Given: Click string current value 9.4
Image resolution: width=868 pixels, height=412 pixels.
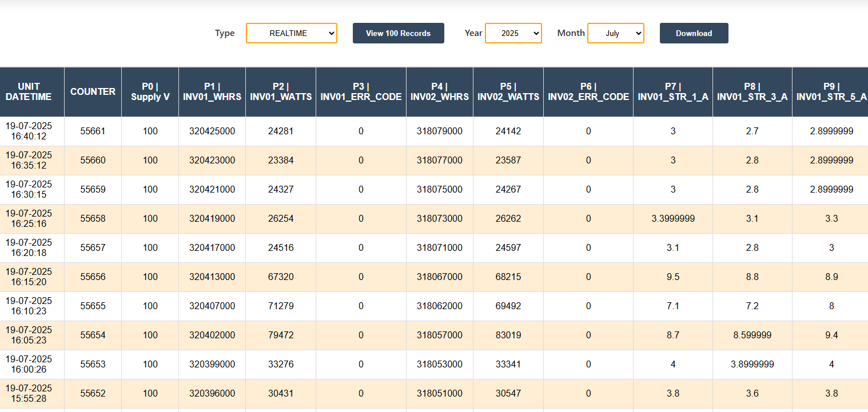Looking at the screenshot, I should point(831,335).
